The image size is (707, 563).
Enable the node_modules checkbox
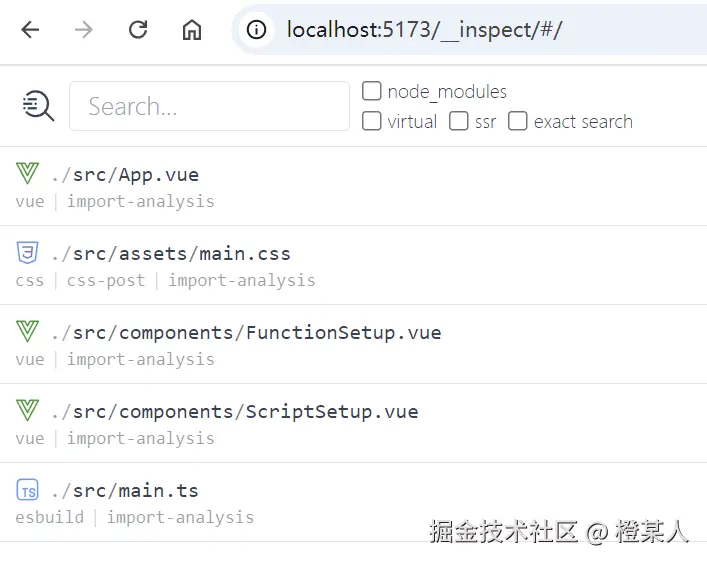pyautogui.click(x=372, y=91)
